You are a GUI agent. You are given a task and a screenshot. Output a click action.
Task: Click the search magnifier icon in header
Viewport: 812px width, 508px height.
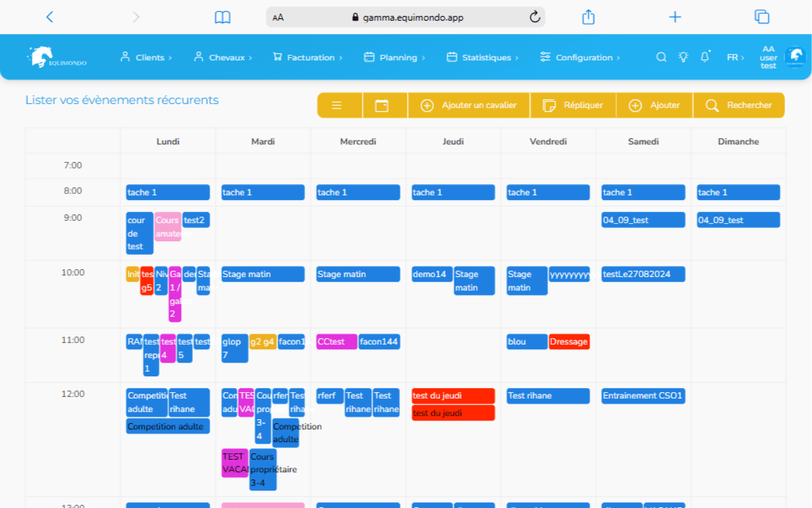(661, 57)
